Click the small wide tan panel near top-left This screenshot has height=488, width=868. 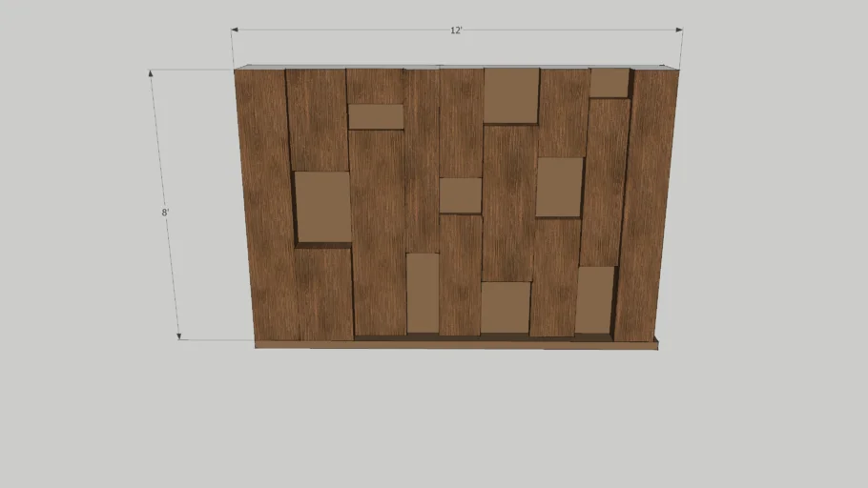pyautogui.click(x=376, y=116)
